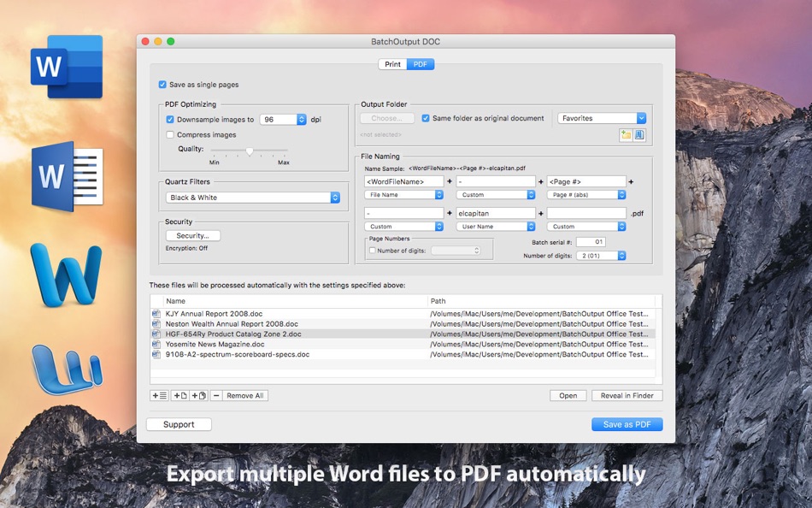Viewport: 812px width, 508px height.
Task: Click the KJY Annual Report document icon
Action: point(156,314)
